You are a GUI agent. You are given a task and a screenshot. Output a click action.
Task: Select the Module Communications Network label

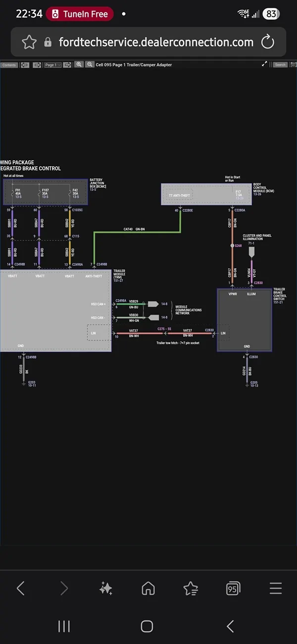(x=189, y=310)
